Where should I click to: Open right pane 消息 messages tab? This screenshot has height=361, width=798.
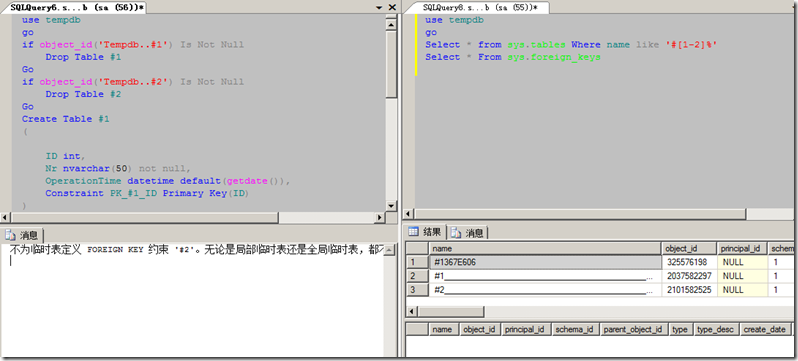pos(468,233)
